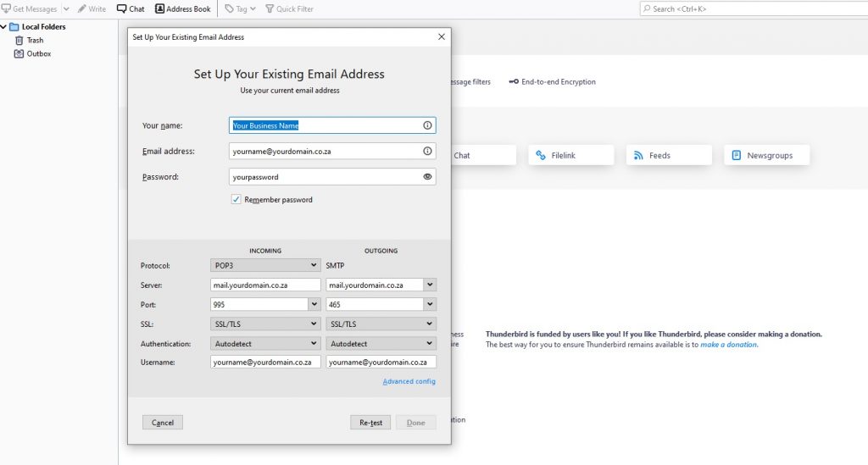This screenshot has height=465, width=868.
Task: Open the incoming SSL dropdown
Action: tap(265, 324)
